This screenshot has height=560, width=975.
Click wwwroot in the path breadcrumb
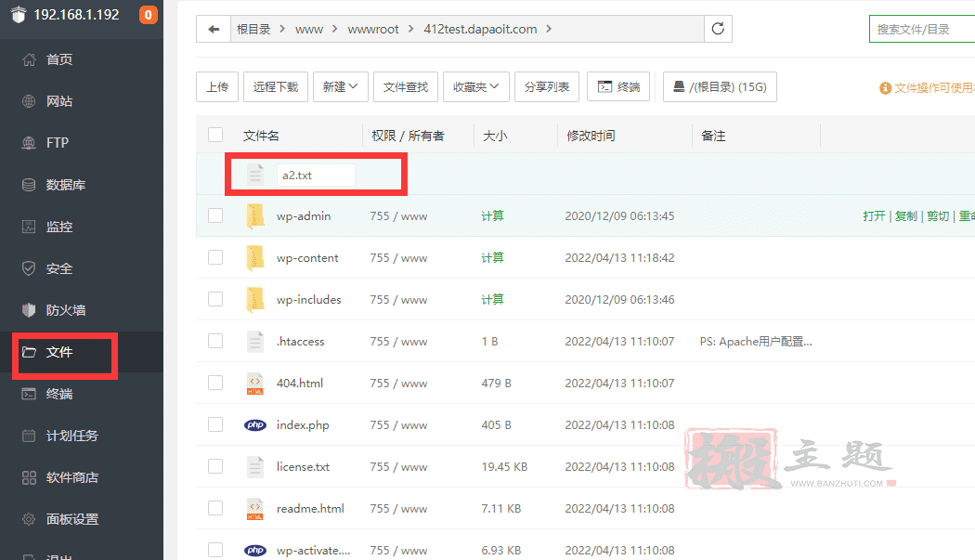(373, 29)
